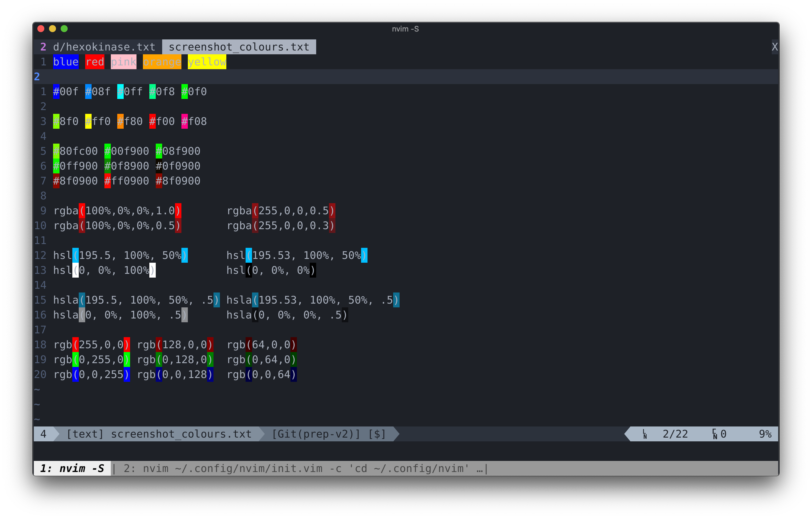Select the red colour swatch
812x519 pixels.
(95, 62)
